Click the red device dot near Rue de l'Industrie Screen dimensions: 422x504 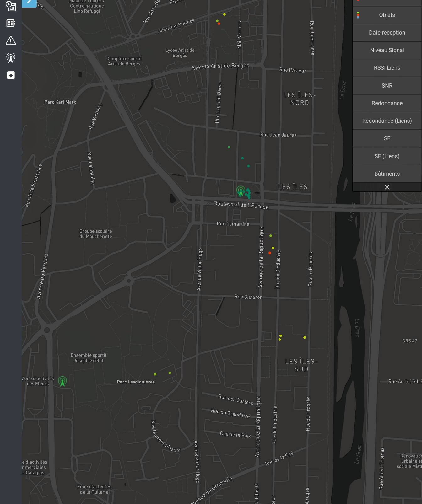[x=270, y=253]
